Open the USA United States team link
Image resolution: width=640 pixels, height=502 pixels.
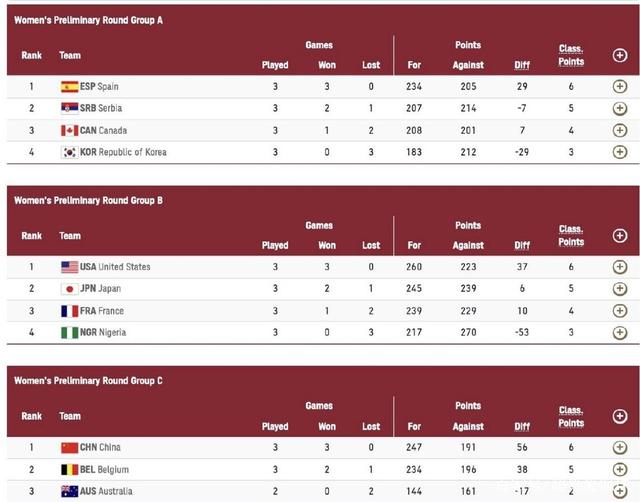point(115,267)
